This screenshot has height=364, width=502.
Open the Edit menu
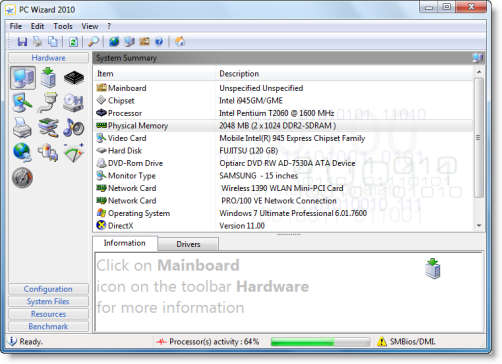(37, 26)
